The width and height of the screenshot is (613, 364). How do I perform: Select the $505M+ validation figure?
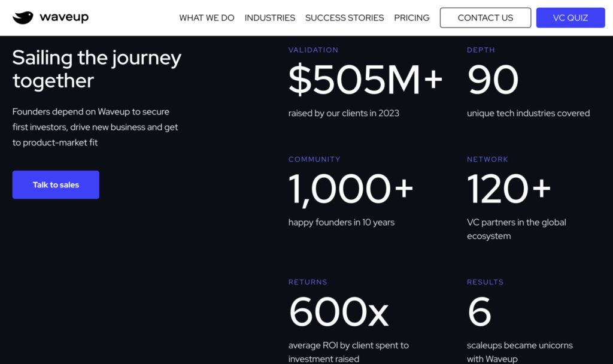click(365, 81)
